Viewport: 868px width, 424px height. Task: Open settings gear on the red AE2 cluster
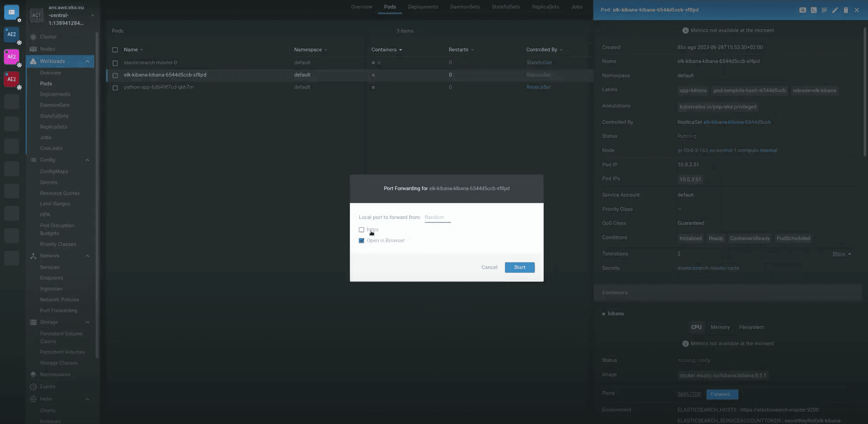coord(19,88)
